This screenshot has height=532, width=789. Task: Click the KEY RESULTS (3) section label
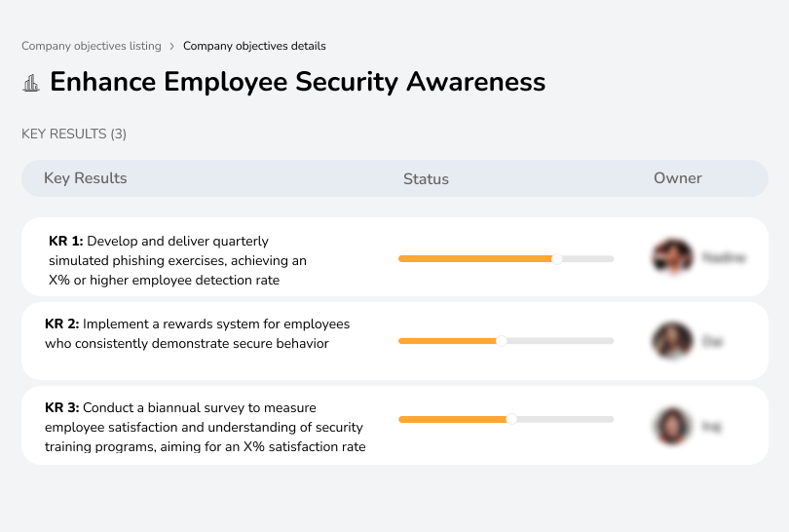click(74, 133)
